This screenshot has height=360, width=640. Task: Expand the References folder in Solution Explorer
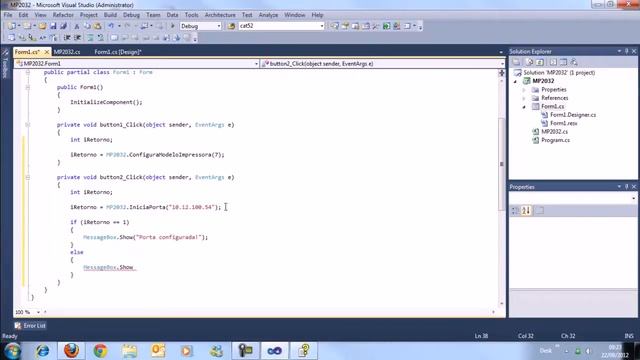click(524, 98)
